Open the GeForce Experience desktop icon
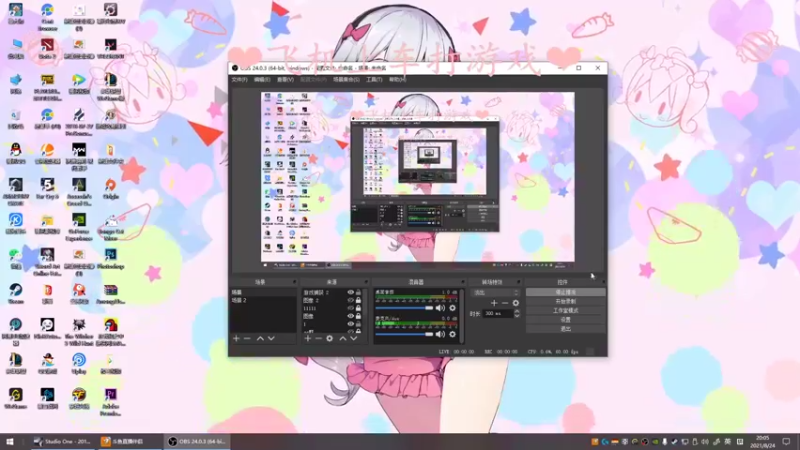Viewport: 800px width, 450px height. pyautogui.click(x=79, y=227)
